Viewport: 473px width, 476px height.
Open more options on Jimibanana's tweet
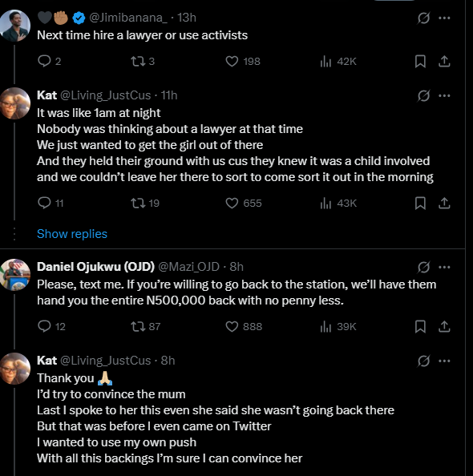pyautogui.click(x=444, y=18)
